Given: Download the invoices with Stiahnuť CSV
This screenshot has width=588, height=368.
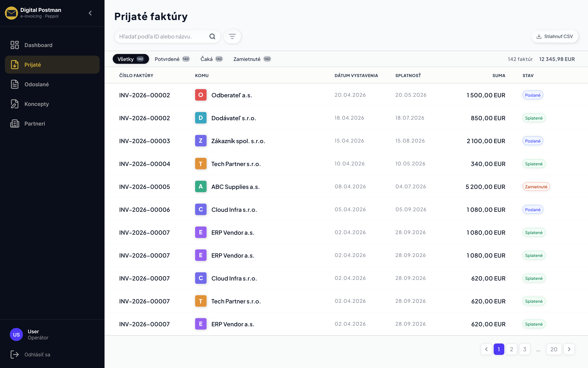Looking at the screenshot, I should (555, 36).
